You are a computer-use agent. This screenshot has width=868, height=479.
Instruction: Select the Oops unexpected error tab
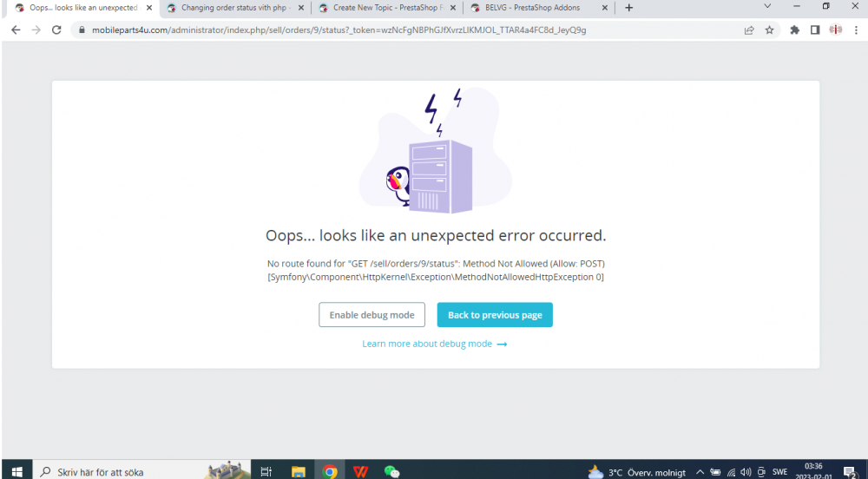click(83, 8)
